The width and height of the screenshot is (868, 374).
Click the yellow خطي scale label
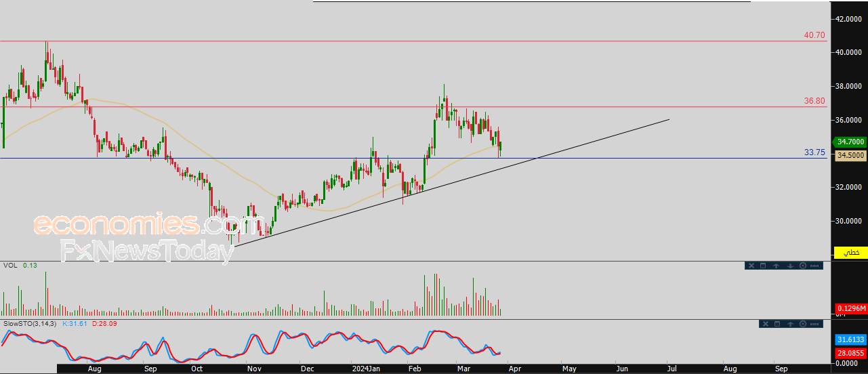point(850,252)
